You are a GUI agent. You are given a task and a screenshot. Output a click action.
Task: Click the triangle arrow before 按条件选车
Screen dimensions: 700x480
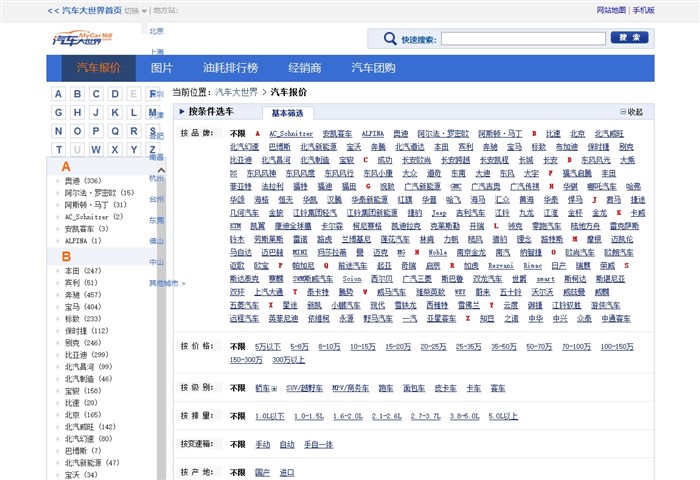point(182,111)
